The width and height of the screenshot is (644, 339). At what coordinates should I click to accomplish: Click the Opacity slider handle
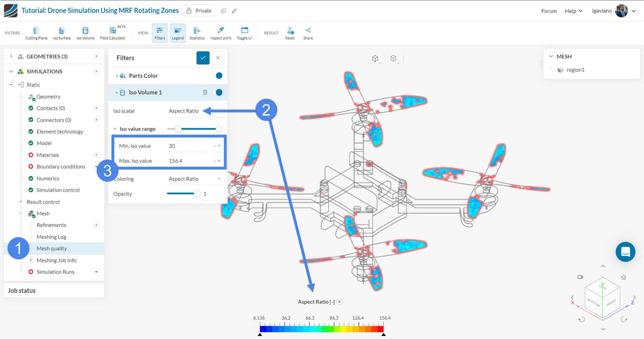197,194
